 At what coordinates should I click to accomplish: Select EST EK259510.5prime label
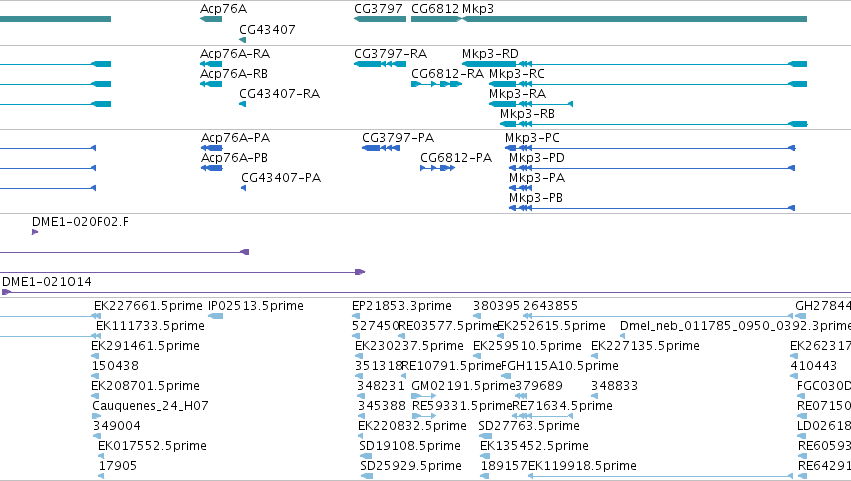528,346
